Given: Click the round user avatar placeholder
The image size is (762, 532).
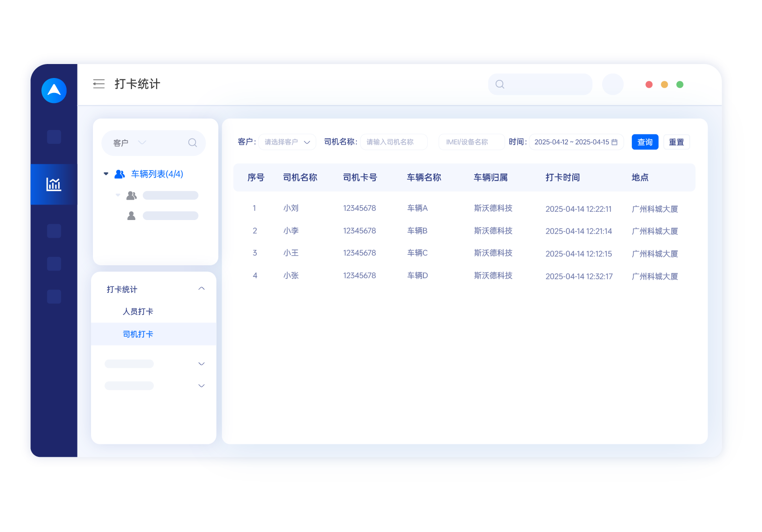Looking at the screenshot, I should pyautogui.click(x=613, y=84).
